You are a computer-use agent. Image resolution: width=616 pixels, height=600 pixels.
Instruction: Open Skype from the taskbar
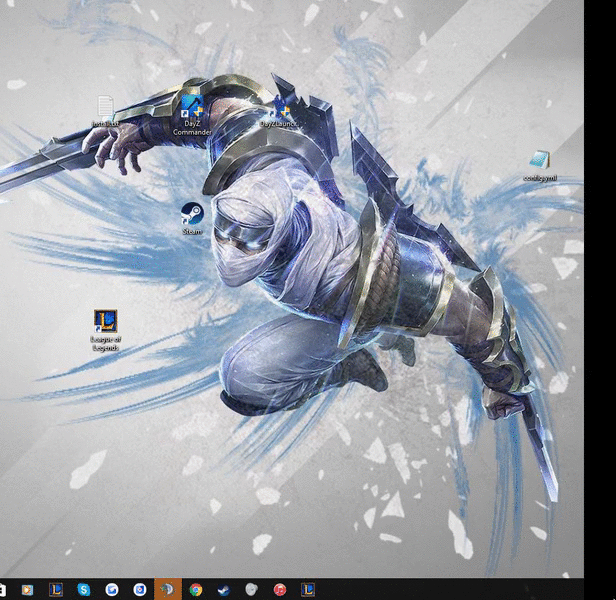[x=84, y=589]
